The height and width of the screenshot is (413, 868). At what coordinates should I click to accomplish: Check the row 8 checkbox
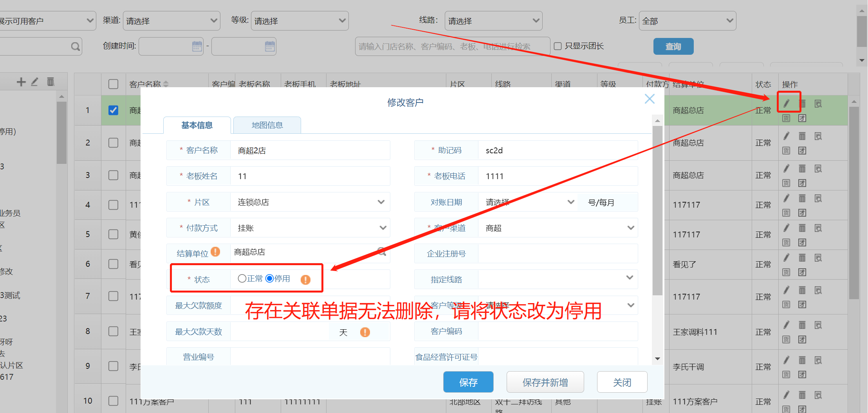(x=113, y=331)
